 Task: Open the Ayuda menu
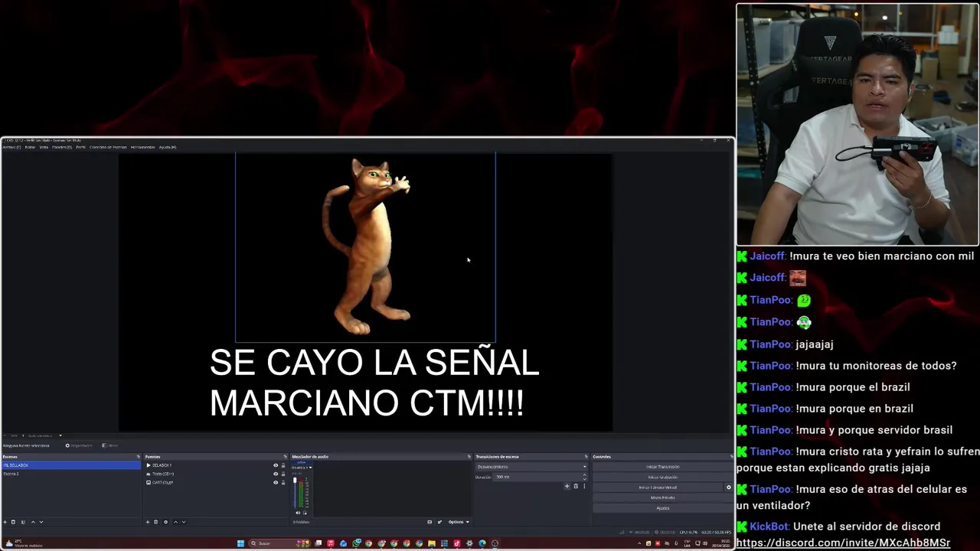tap(167, 147)
